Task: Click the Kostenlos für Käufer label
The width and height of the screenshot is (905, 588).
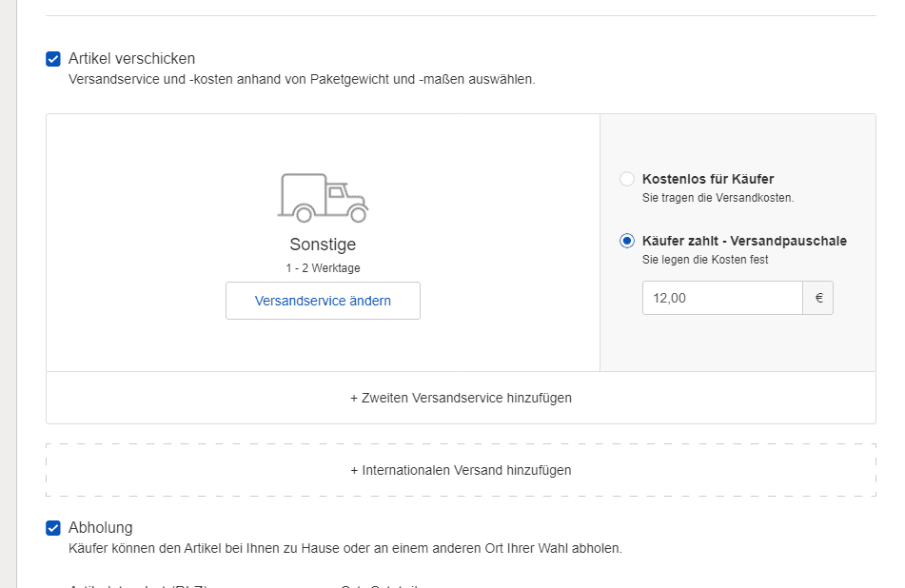Action: click(708, 179)
